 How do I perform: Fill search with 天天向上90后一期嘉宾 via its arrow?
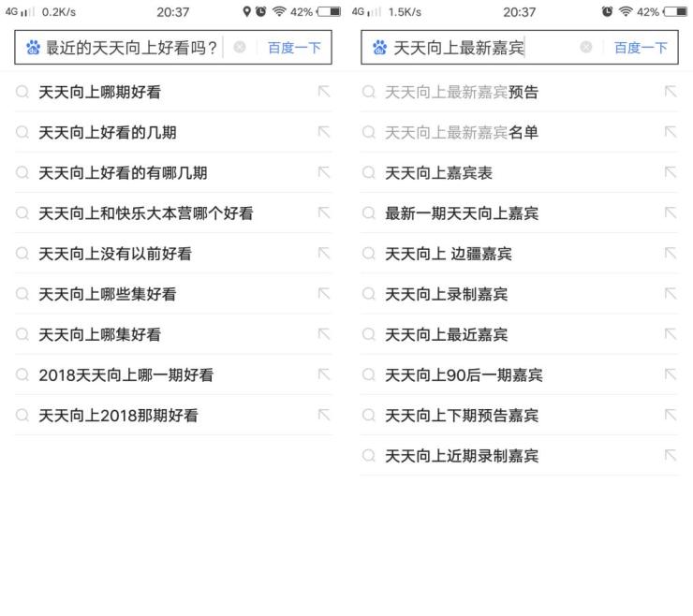pos(671,374)
